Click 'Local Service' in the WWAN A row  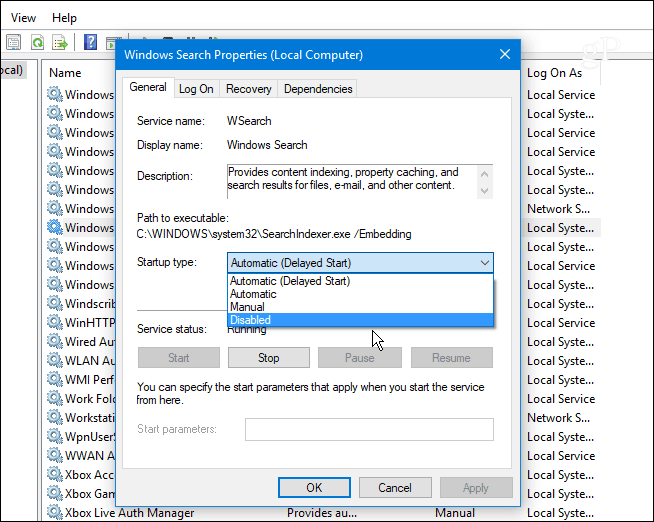pyautogui.click(x=561, y=456)
